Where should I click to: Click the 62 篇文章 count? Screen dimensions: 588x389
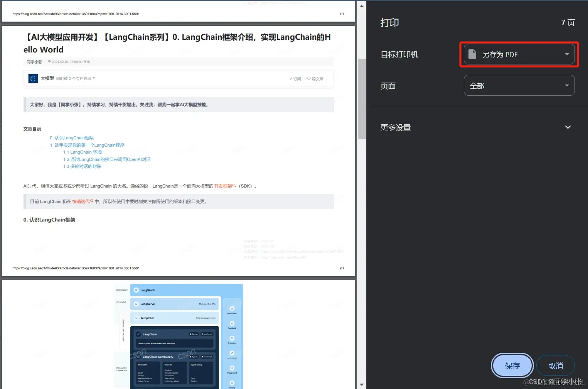(315, 79)
